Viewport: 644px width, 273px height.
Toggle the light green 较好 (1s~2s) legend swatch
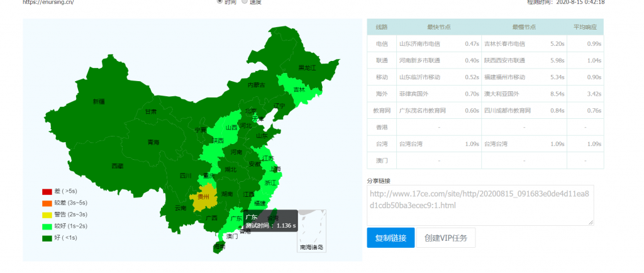[x=47, y=226]
